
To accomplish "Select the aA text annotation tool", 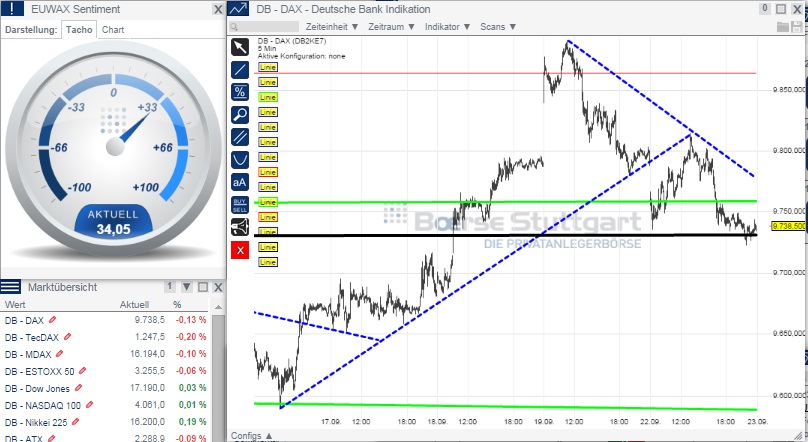I will pyautogui.click(x=240, y=182).
